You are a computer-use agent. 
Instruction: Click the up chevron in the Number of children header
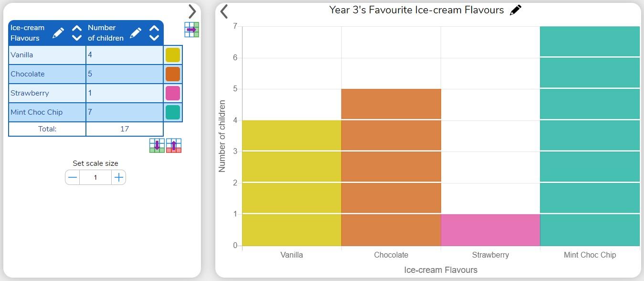(154, 29)
